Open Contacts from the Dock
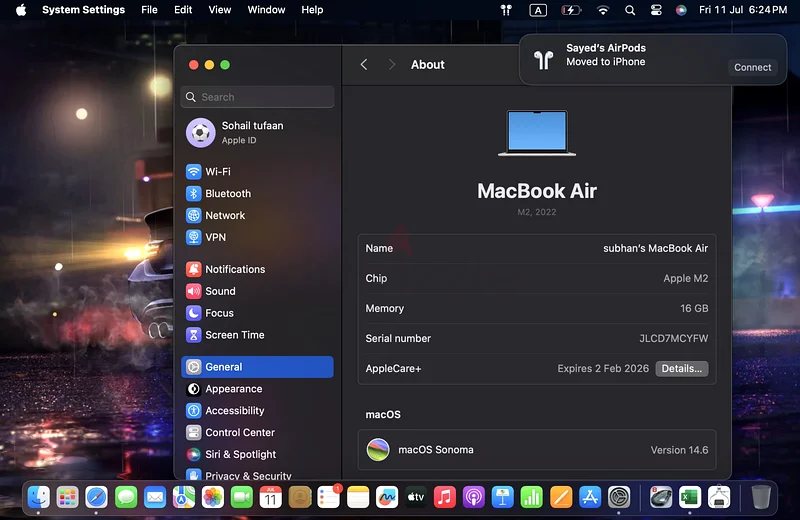800x520 pixels. click(300, 497)
